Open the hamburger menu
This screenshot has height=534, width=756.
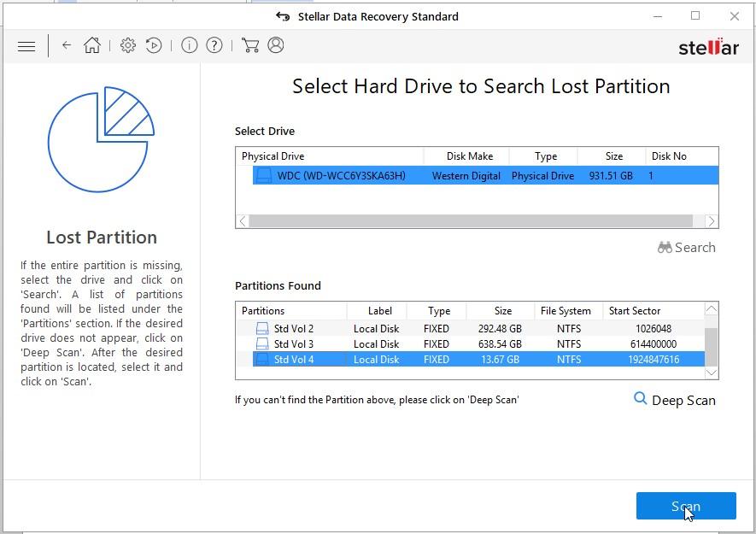tap(26, 46)
